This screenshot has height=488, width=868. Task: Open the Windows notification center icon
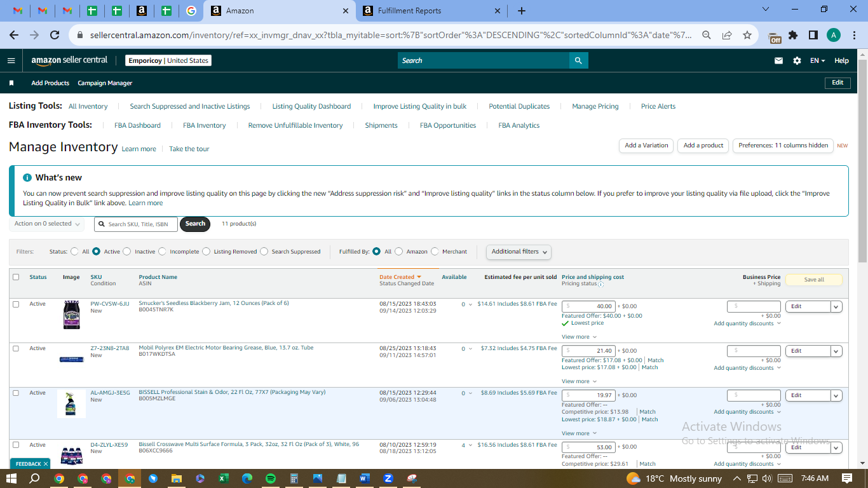point(847,478)
